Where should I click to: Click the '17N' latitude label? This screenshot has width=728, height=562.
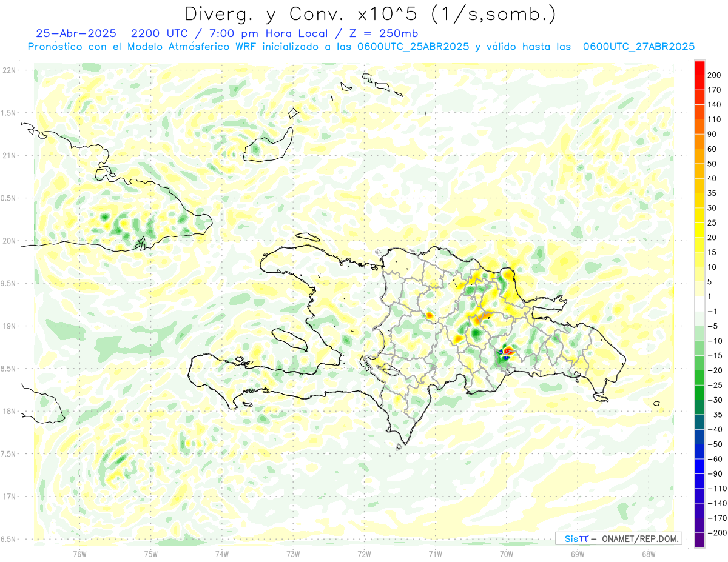[x=9, y=496]
